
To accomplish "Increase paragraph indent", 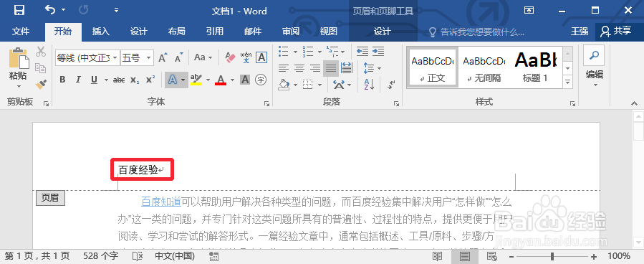I will pos(378,52).
